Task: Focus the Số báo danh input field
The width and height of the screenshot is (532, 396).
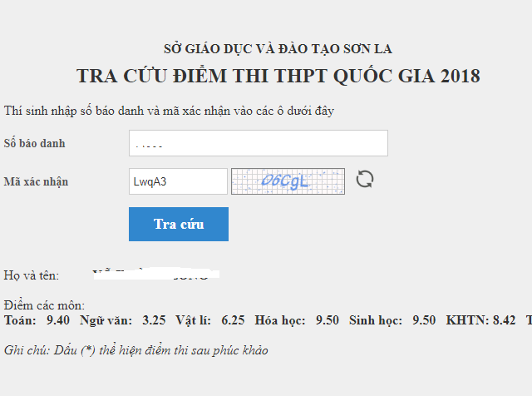Action: pyautogui.click(x=258, y=143)
